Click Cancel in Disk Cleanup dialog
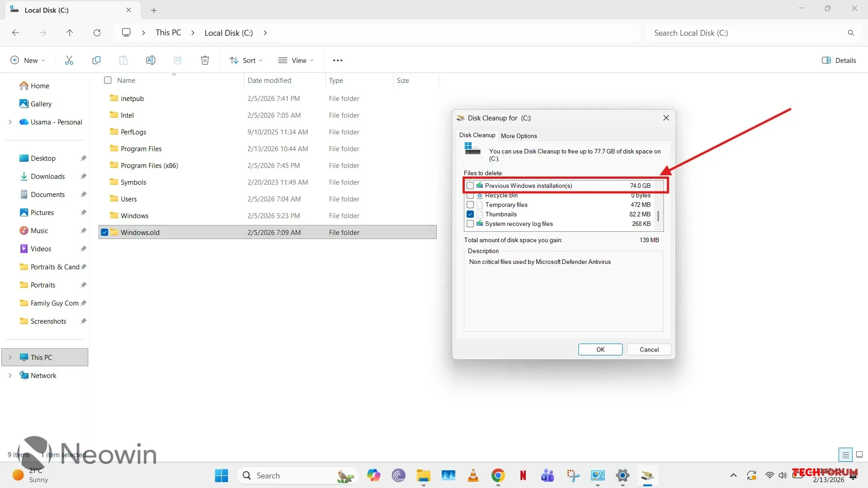868x488 pixels. (649, 349)
